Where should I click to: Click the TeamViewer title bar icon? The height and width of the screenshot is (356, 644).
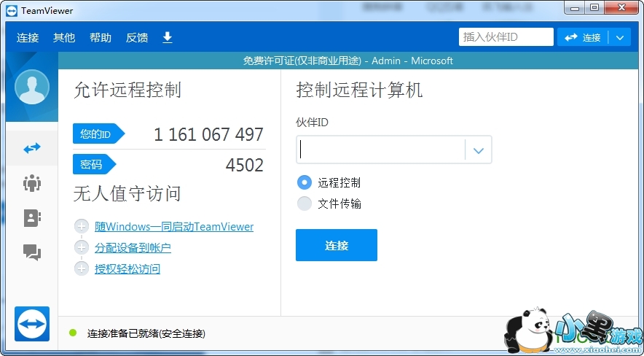click(x=12, y=11)
